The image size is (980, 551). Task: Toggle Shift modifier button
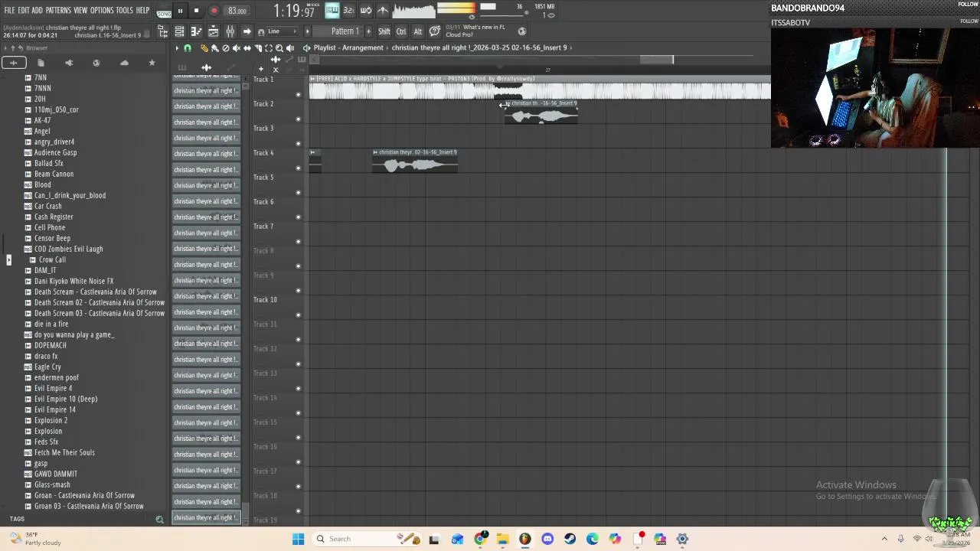tap(384, 31)
